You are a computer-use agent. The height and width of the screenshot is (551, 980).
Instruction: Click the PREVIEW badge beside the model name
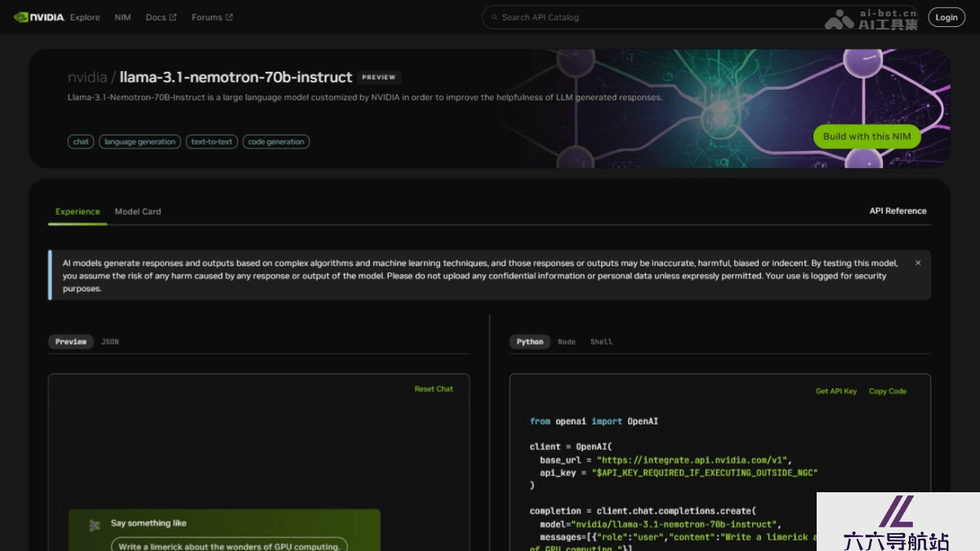tap(379, 78)
